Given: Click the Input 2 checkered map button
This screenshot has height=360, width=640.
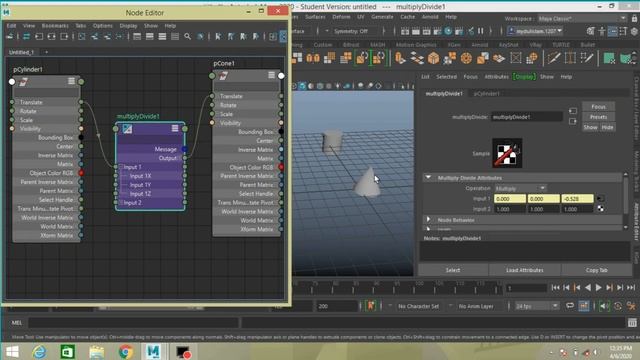Looking at the screenshot, I should click(600, 209).
